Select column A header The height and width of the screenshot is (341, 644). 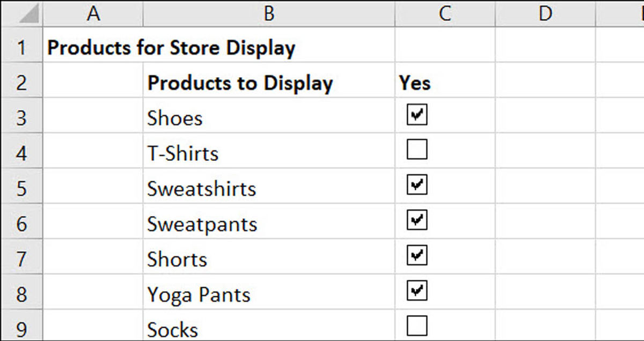[x=93, y=13]
